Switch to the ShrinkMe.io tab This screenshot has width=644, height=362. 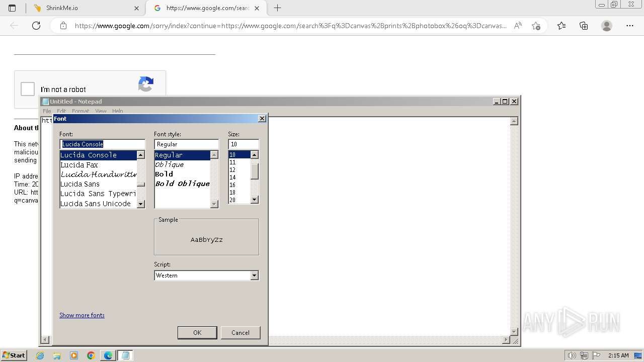(x=86, y=8)
